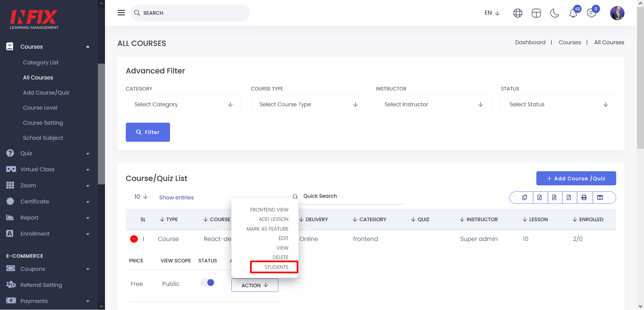
Task: Toggle the course status switch
Action: (x=208, y=283)
